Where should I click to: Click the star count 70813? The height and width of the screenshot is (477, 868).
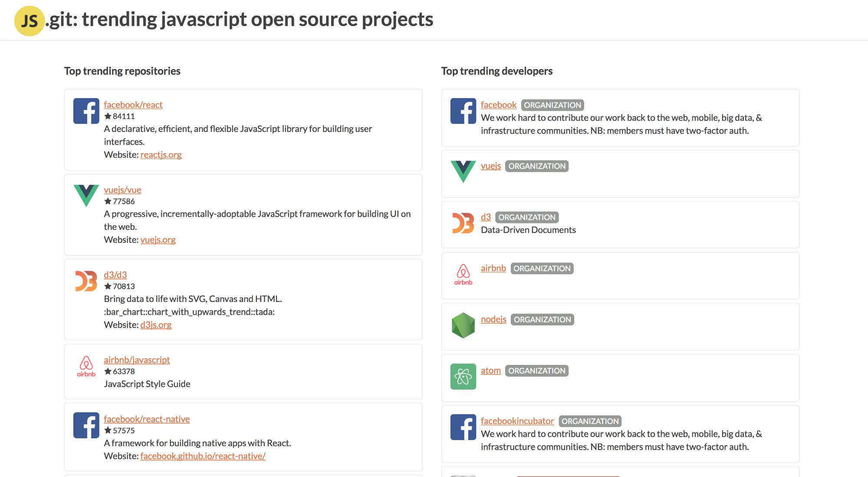pos(124,287)
